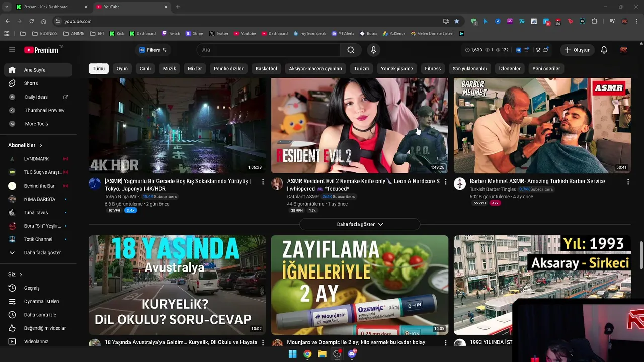Expand the Siz section arrow
This screenshot has height=362, width=644.
click(x=21, y=275)
